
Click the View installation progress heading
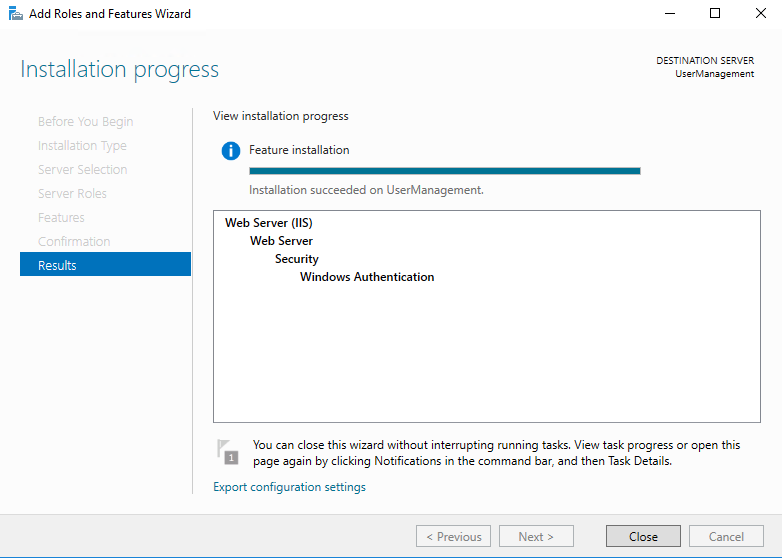pyautogui.click(x=281, y=116)
